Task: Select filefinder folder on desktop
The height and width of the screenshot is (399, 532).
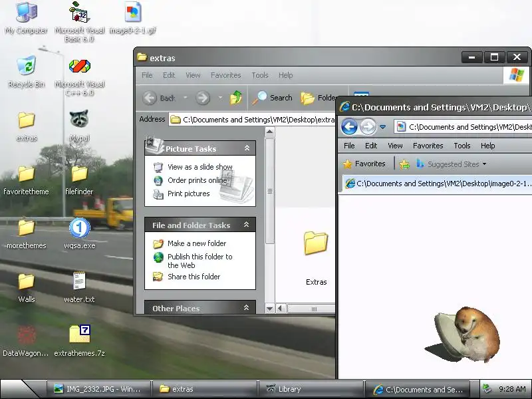Action: click(79, 180)
